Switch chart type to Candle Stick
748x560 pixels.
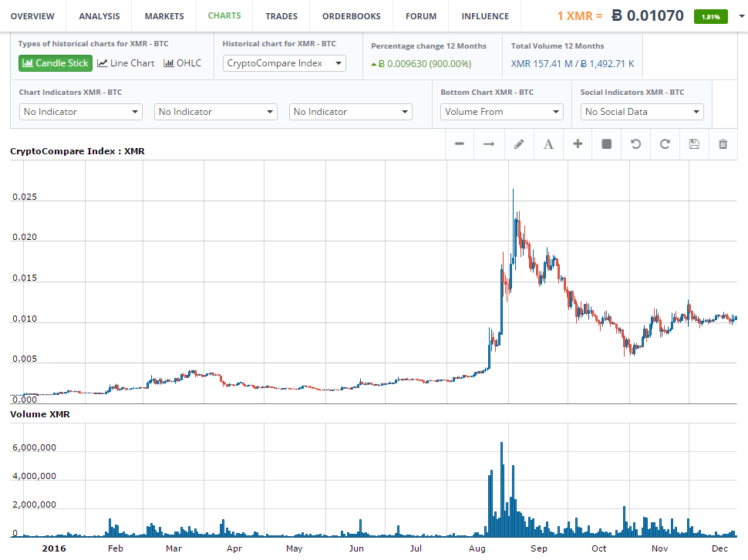[56, 63]
